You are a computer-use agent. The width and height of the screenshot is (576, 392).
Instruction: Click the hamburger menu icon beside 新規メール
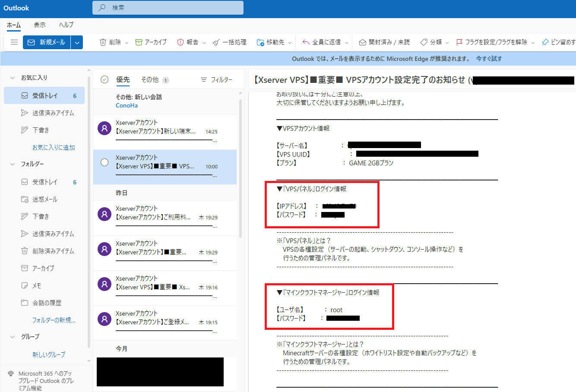pos(14,42)
